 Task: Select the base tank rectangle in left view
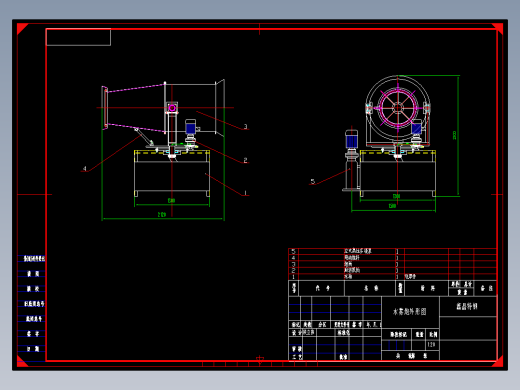click(x=172, y=173)
